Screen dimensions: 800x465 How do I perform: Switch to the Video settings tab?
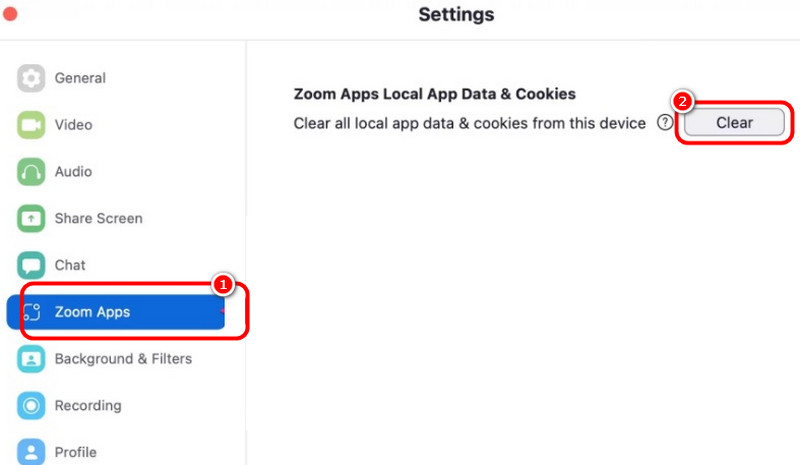pyautogui.click(x=73, y=125)
